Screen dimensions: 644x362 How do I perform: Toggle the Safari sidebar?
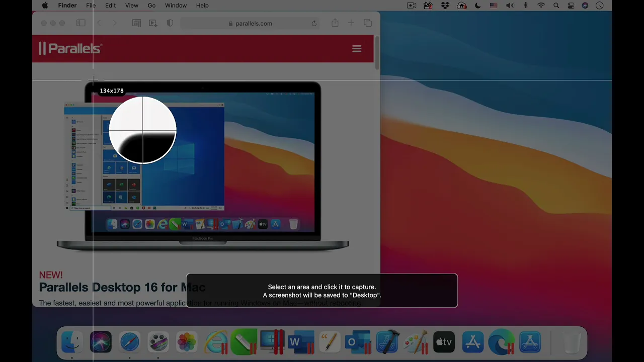(80, 23)
